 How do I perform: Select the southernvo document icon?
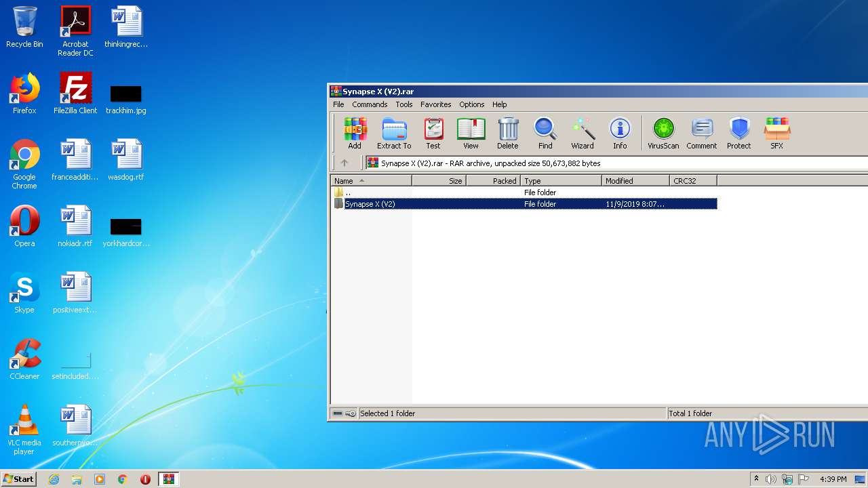coord(75,426)
